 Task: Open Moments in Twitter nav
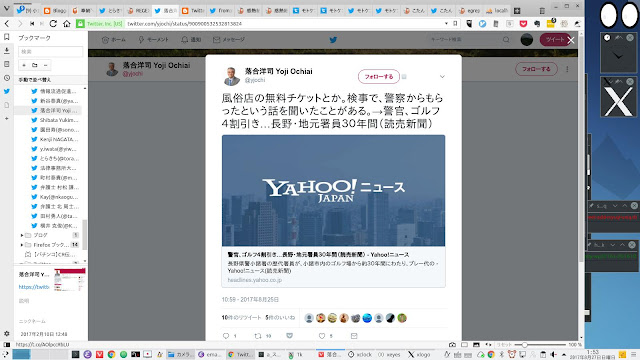tap(153, 40)
